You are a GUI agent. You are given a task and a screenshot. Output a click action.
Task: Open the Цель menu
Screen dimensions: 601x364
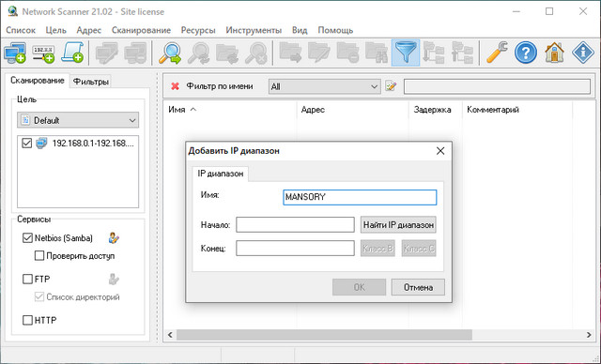pos(56,30)
